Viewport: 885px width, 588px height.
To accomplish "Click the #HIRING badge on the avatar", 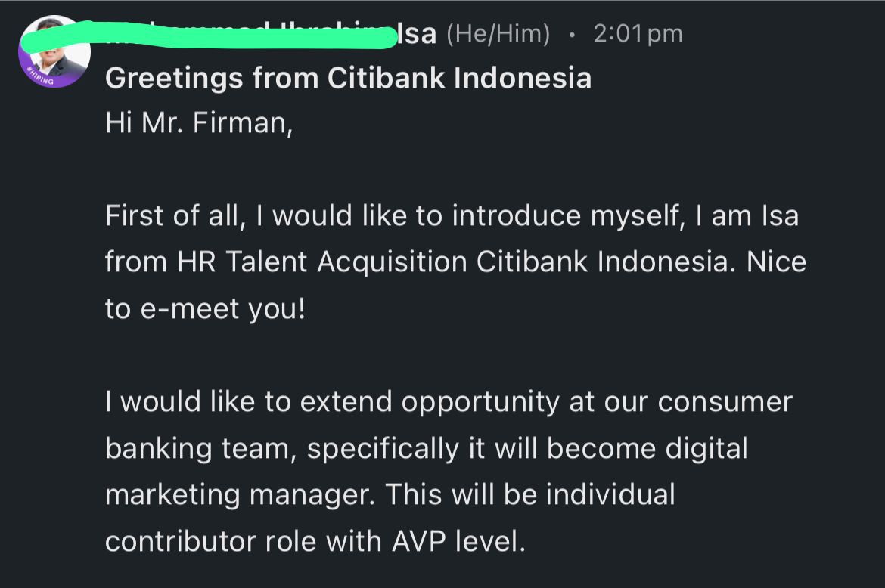I will pos(40,76).
